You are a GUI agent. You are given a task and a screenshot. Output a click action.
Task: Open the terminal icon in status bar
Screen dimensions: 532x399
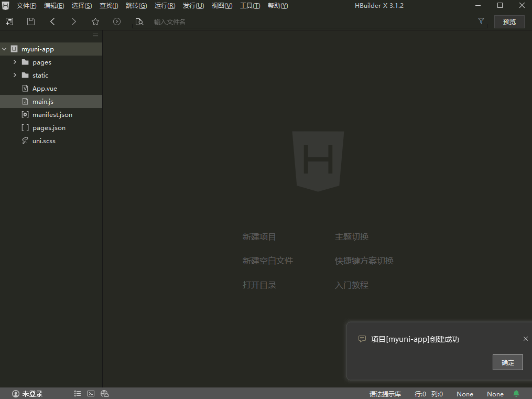click(x=91, y=394)
